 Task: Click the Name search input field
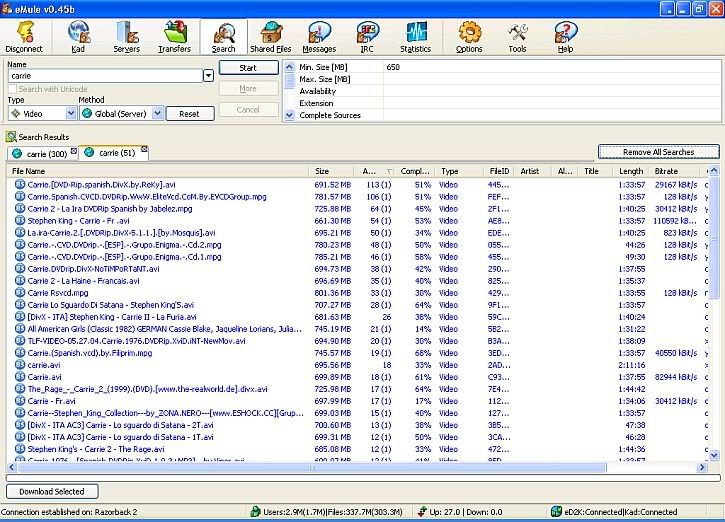(x=105, y=75)
